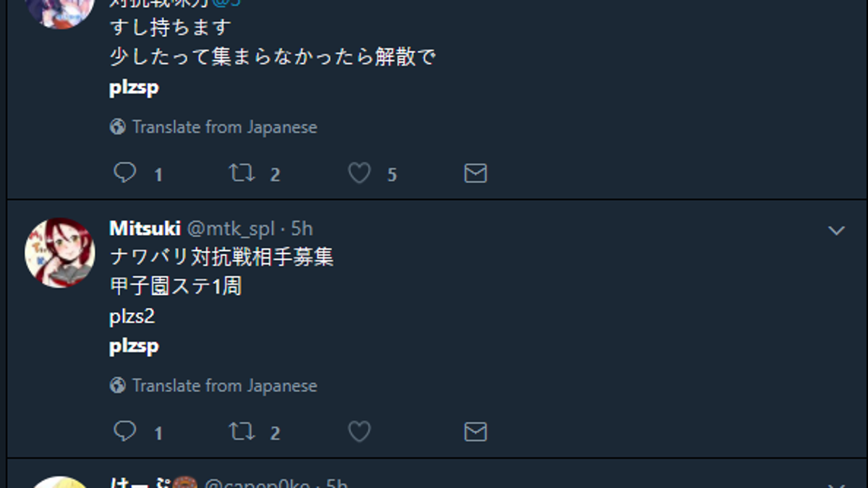This screenshot has height=488, width=868.
Task: Like Mitsuki's tweet with the heart
Action: coord(359,432)
